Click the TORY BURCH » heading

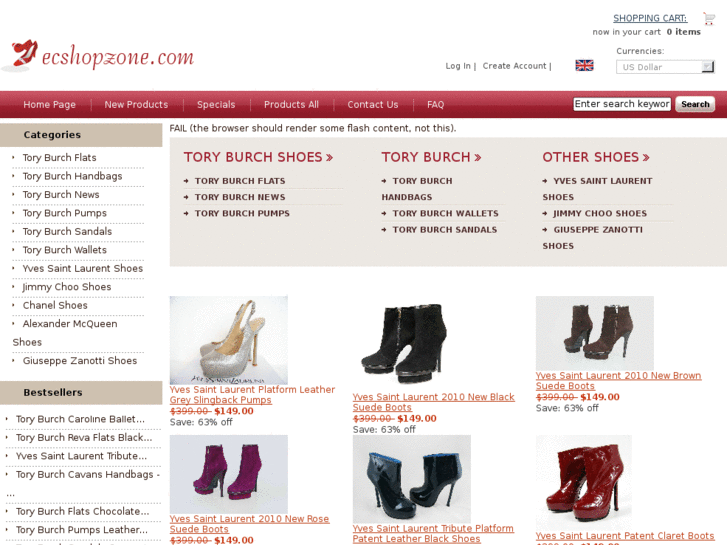[431, 157]
